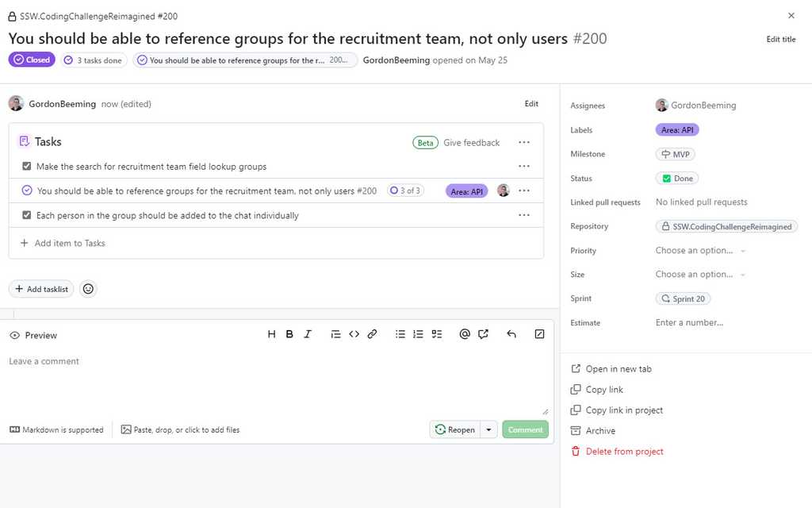The width and height of the screenshot is (812, 508).
Task: Insert a numbered list in comment
Action: point(418,334)
